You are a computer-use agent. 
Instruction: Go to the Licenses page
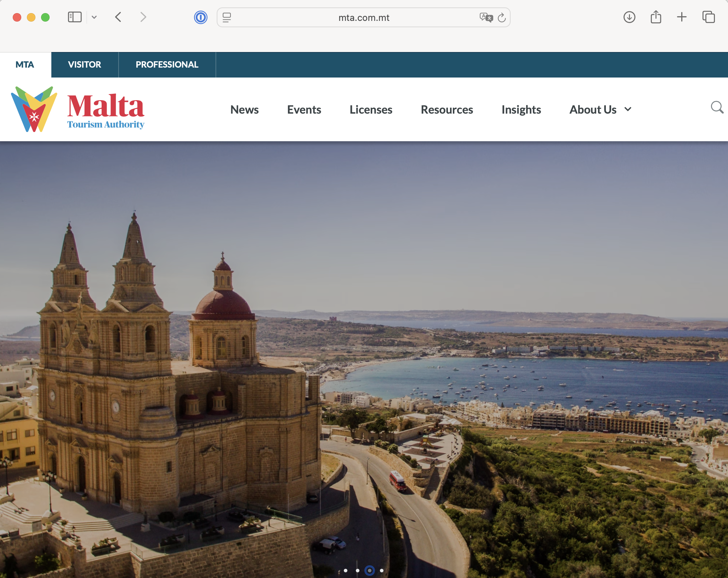pyautogui.click(x=371, y=110)
